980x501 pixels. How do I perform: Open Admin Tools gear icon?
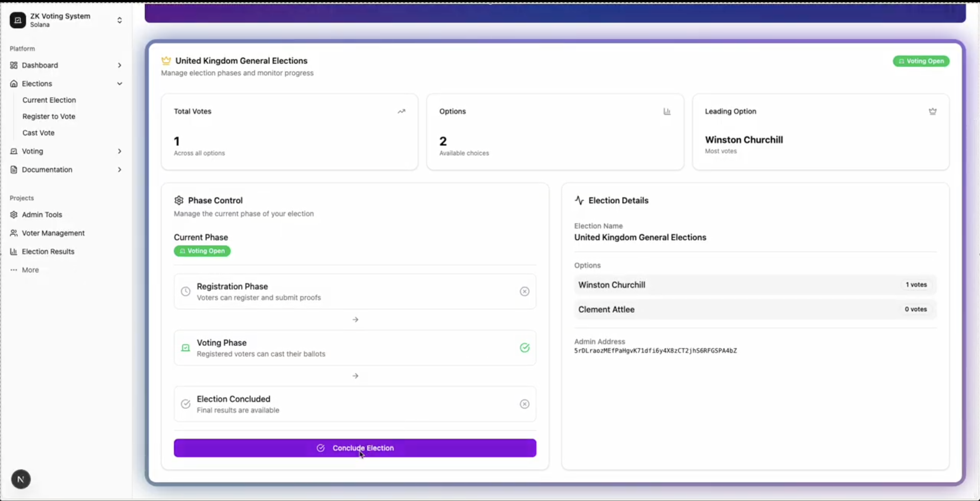14,214
